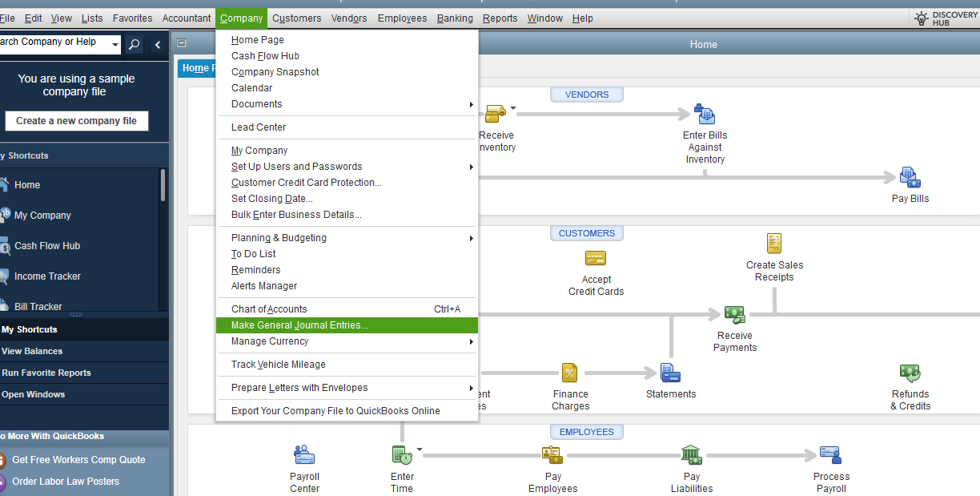Screen dimensions: 980x496
Task: Select Make General Journal Entries
Action: [347, 325]
